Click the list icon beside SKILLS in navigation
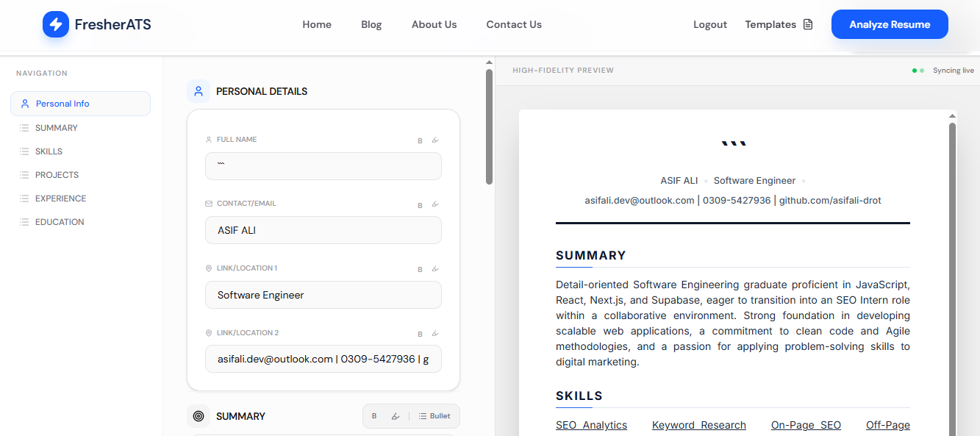 [x=24, y=151]
